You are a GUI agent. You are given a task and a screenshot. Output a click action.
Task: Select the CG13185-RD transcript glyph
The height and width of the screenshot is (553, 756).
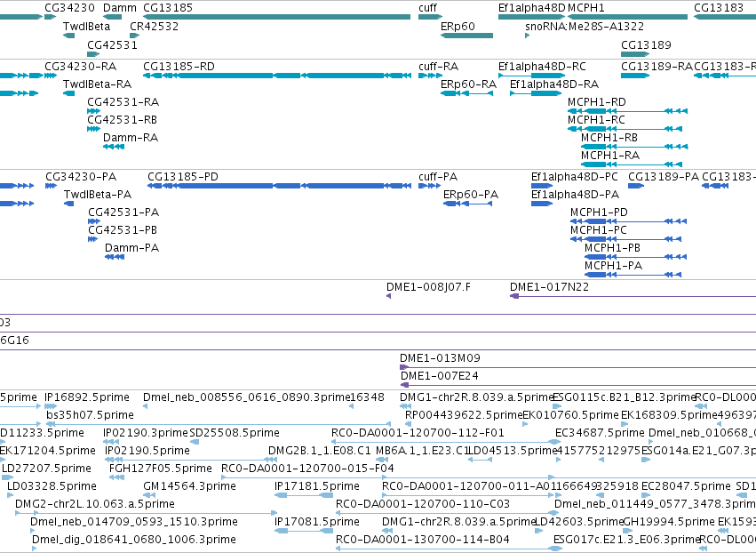tap(277, 76)
